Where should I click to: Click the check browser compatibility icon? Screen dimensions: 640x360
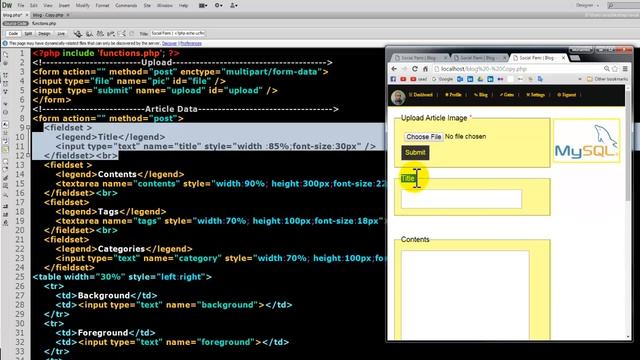click(x=111, y=33)
